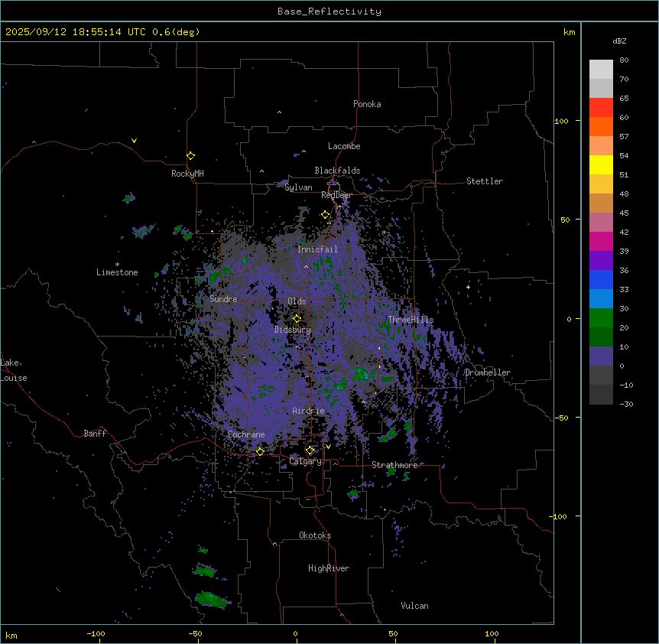Click the Blackfalds city label
659x644 pixels.
337,171
